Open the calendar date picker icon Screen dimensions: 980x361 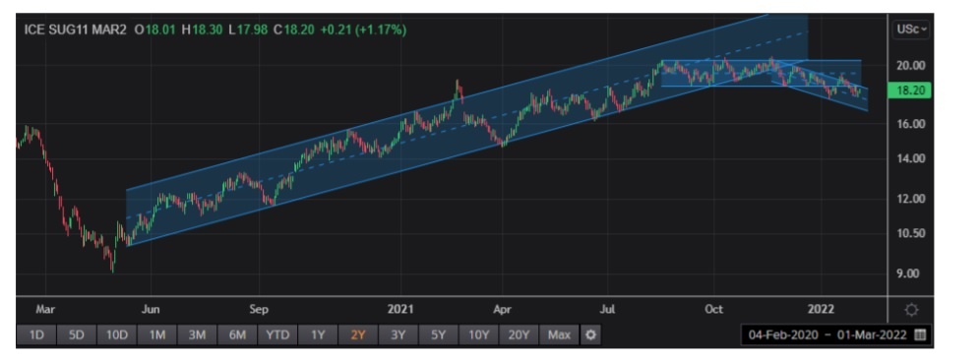tap(919, 334)
